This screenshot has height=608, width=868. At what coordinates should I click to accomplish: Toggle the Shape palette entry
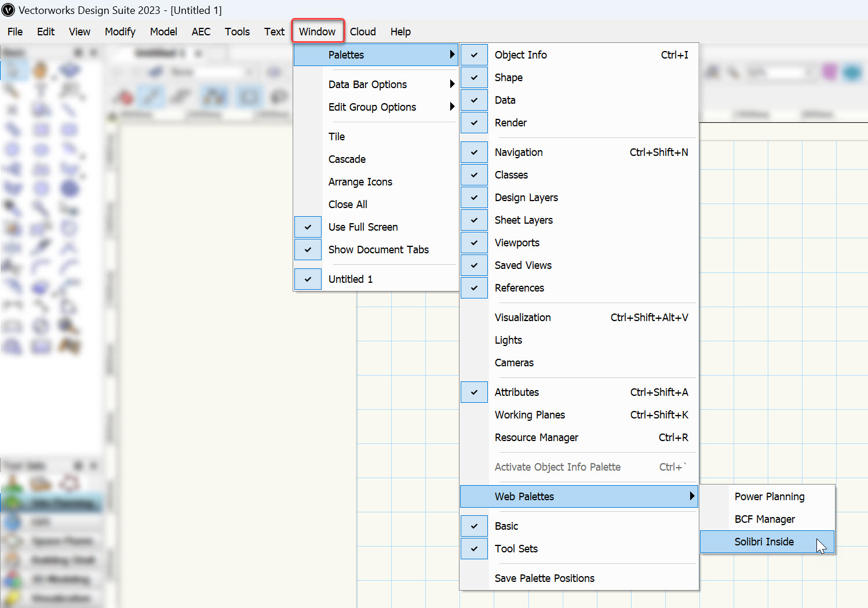pos(579,78)
